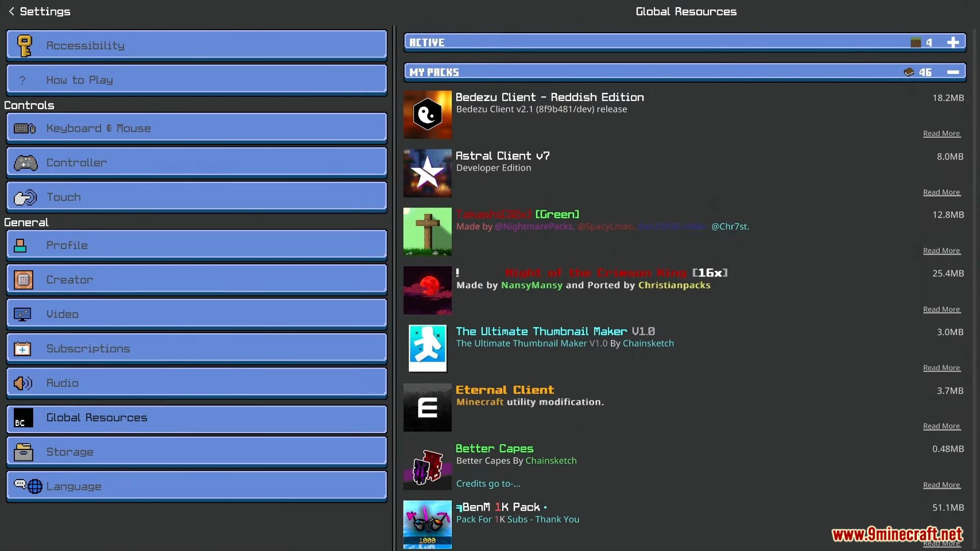
Task: Select the Ultimate Thumbnail Maker pack thumbnail
Action: 427,348
